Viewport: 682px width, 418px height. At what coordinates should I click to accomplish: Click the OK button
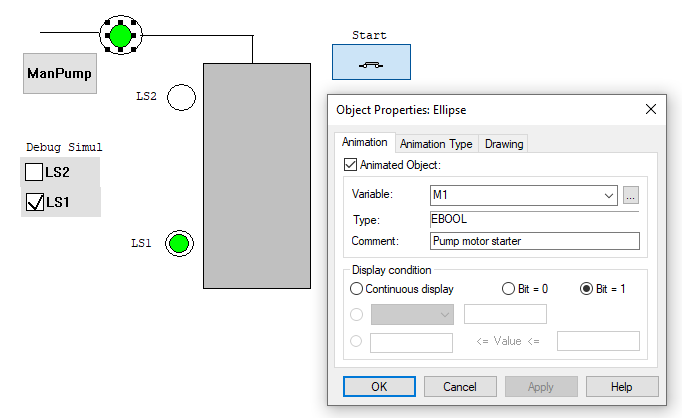tap(379, 386)
